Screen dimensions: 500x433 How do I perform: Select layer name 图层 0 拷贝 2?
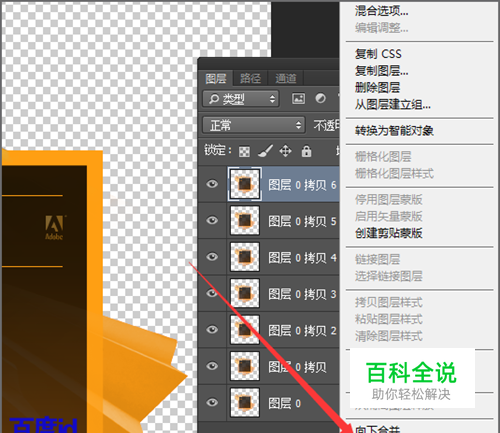(302, 331)
